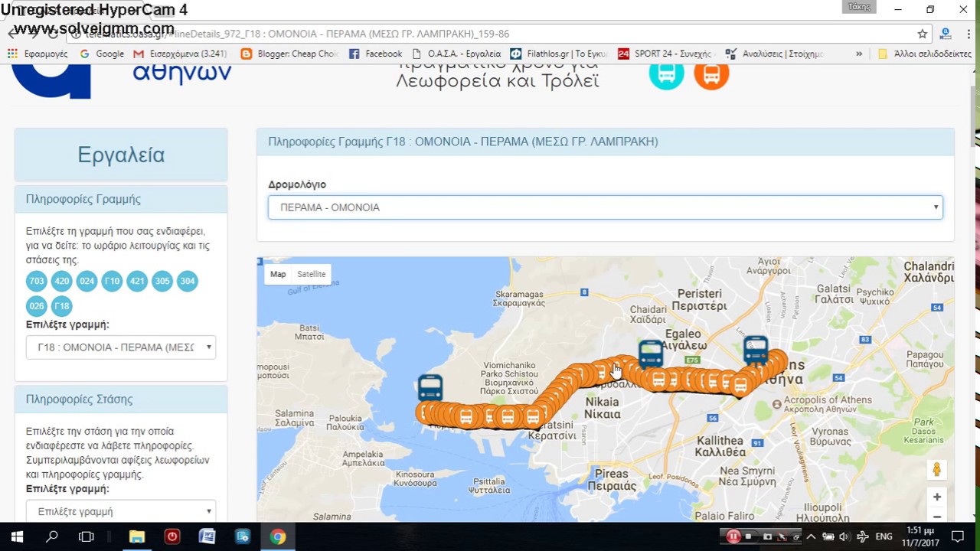Open Task View from the taskbar
980x551 pixels.
coord(87,536)
